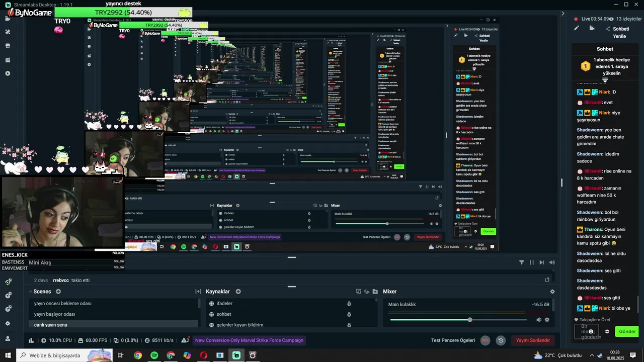644x362 pixels.
Task: Open the Windows notification center
Action: coord(633,355)
